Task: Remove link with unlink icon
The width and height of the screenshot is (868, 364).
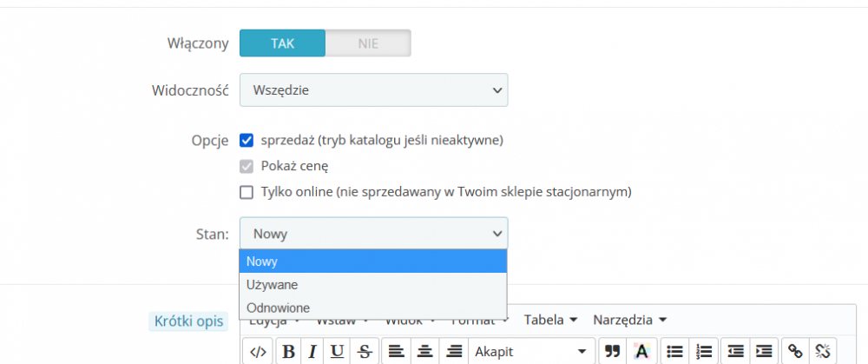Action: point(824,351)
